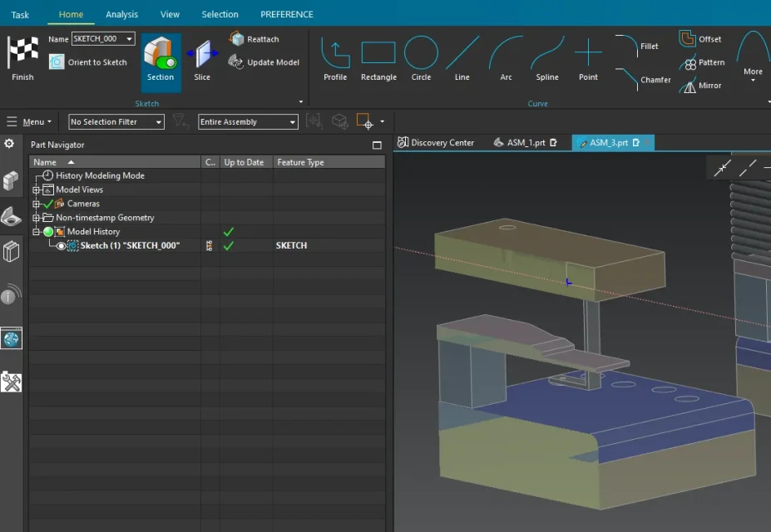Click the Profile curve tool
The image size is (771, 532).
point(335,59)
